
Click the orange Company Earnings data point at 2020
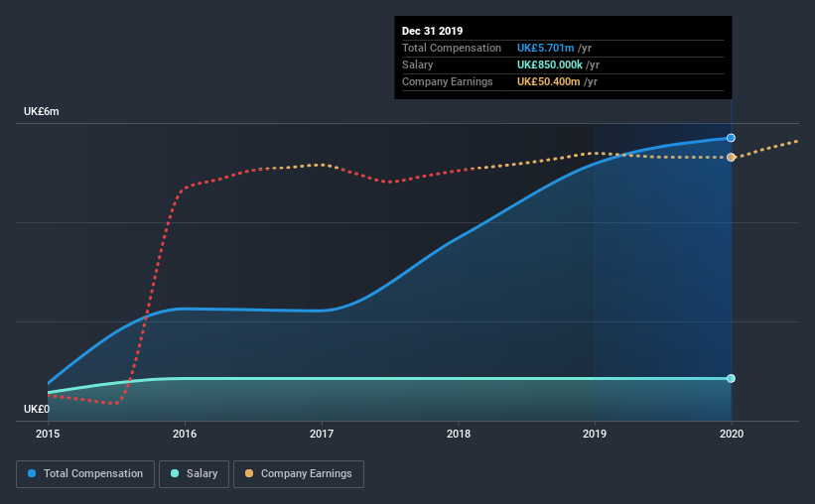[x=731, y=157]
